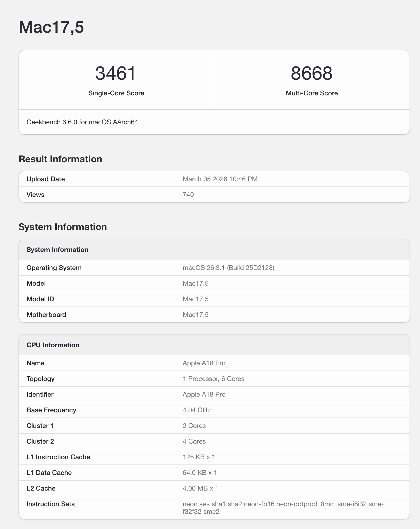Click the Views count 740
The image size is (420, 529).
click(188, 195)
